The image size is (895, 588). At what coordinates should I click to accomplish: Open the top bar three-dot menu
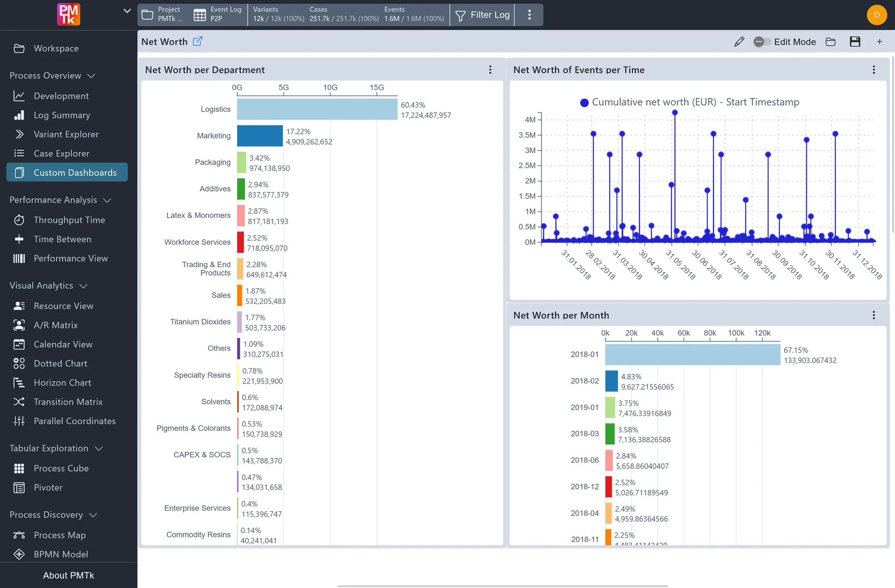529,15
